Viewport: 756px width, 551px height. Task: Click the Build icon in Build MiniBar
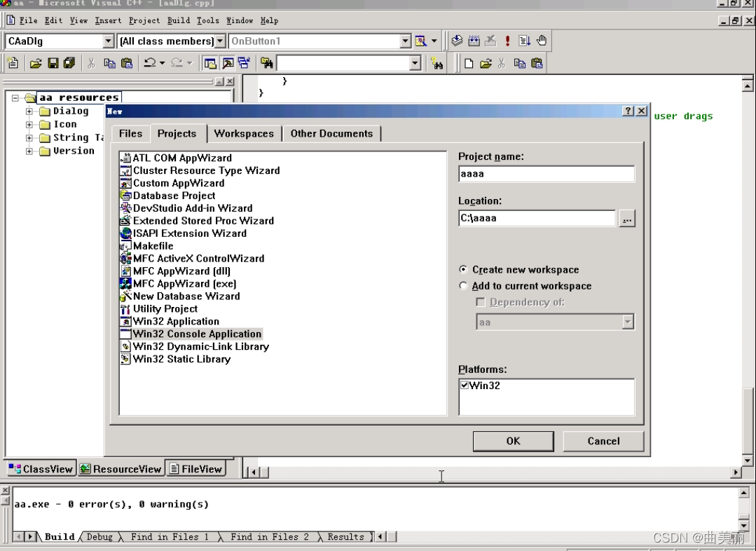click(x=474, y=41)
